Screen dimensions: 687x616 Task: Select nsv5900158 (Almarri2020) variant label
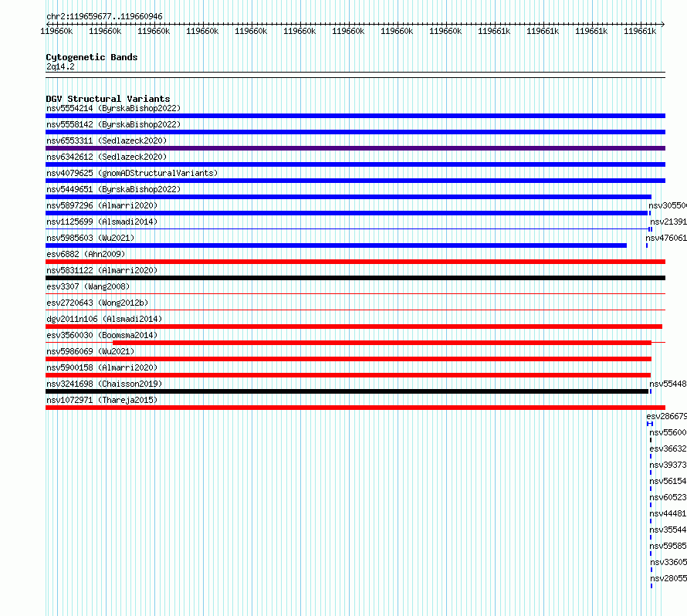coord(102,367)
